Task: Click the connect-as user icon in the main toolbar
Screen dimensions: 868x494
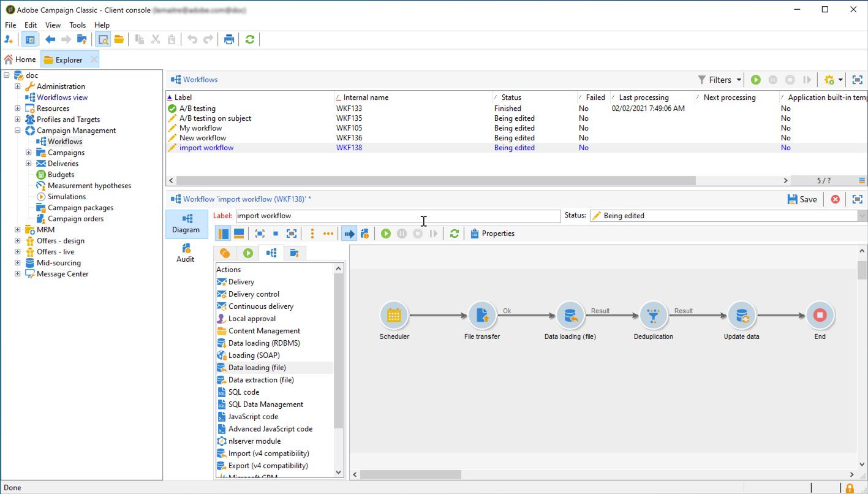Action: pos(9,39)
